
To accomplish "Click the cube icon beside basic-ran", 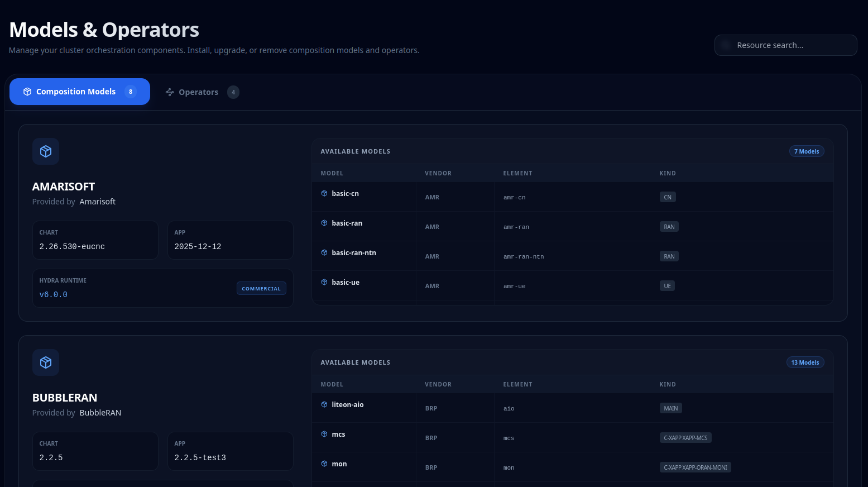I will [324, 223].
